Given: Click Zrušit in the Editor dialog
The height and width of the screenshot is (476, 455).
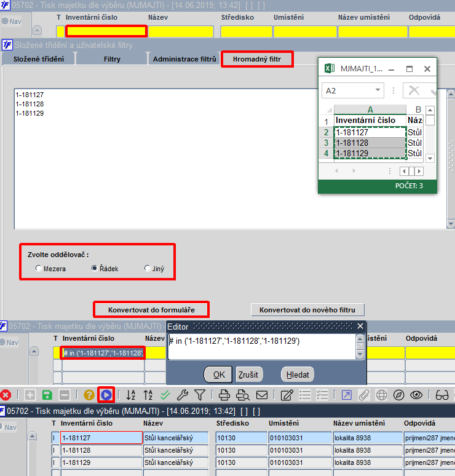Looking at the screenshot, I should (248, 375).
